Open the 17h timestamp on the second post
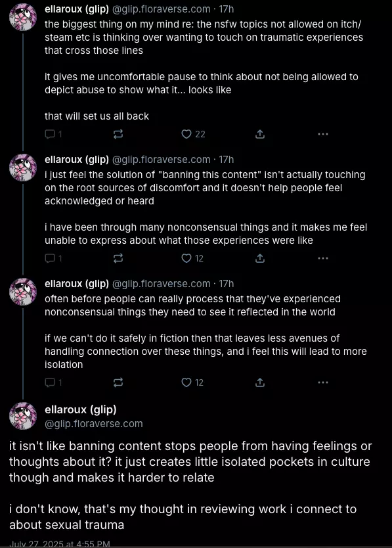The image size is (392, 548). (x=227, y=160)
